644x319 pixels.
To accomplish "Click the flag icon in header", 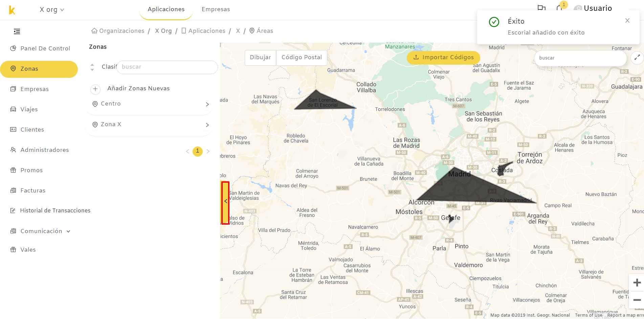I will (541, 8).
